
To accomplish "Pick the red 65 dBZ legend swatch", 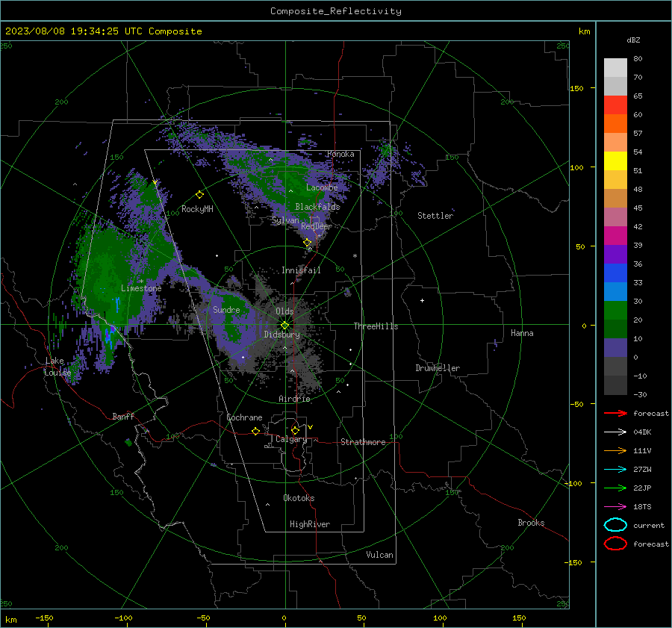I will point(615,105).
